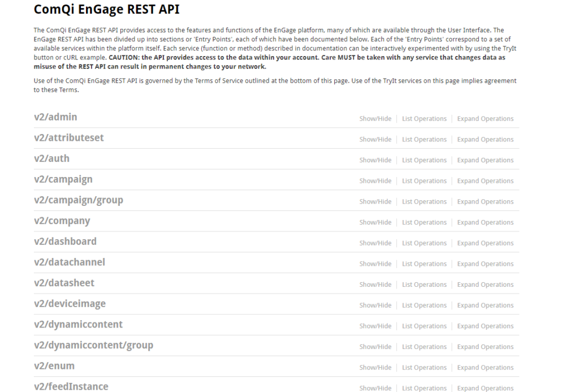Image resolution: width=579 pixels, height=392 pixels.
Task: Toggle Show/Hide for v2/campaign
Action: 375,181
